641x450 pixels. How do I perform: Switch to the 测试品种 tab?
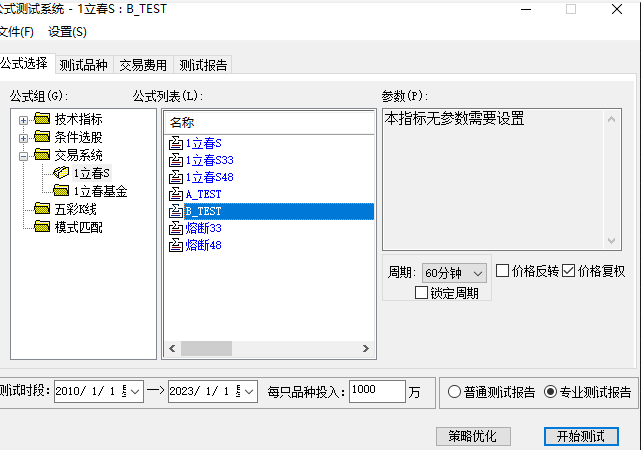click(x=84, y=65)
